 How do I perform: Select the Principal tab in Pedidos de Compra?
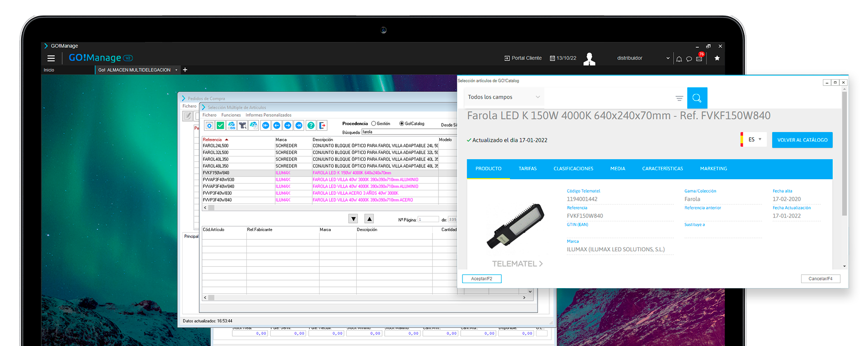click(191, 236)
